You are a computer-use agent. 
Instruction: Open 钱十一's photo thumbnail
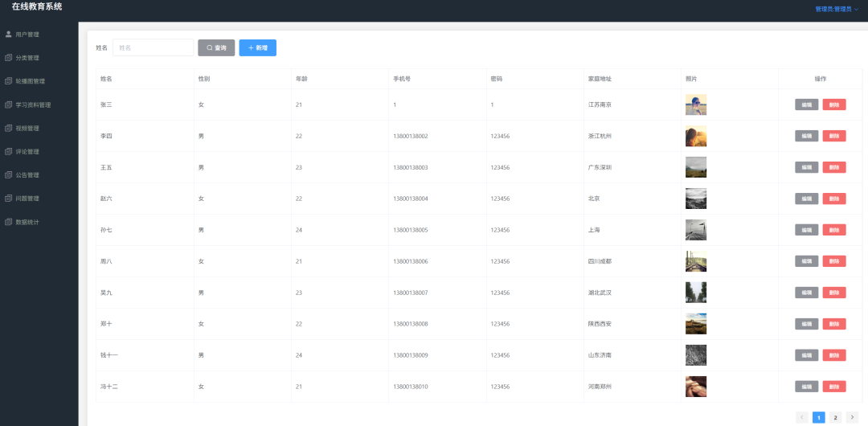pyautogui.click(x=696, y=355)
